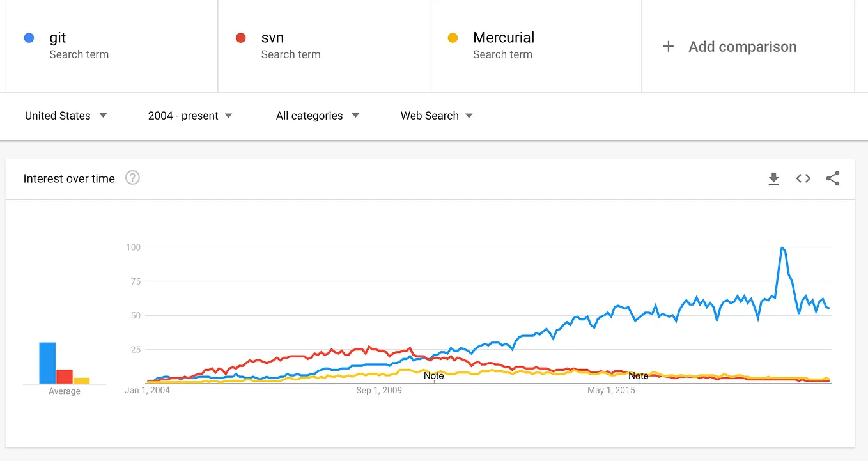This screenshot has width=868, height=461.
Task: Select the Mercurial search term box
Action: (x=536, y=45)
